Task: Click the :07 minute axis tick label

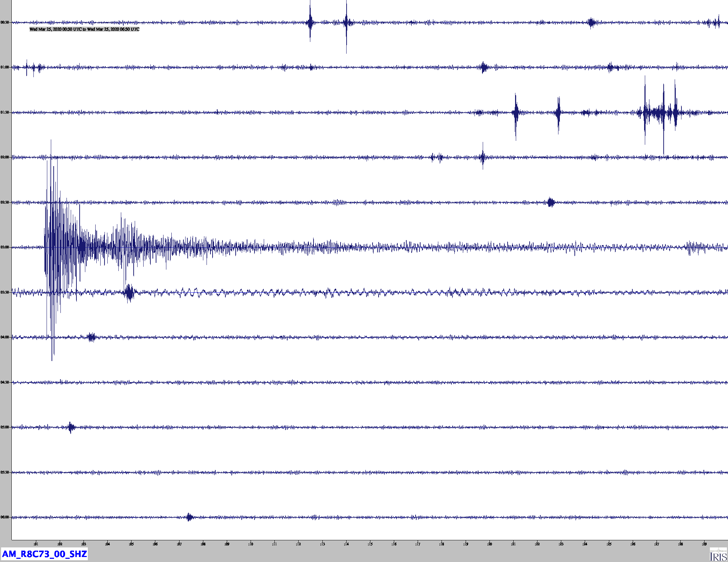Action: pos(179,544)
